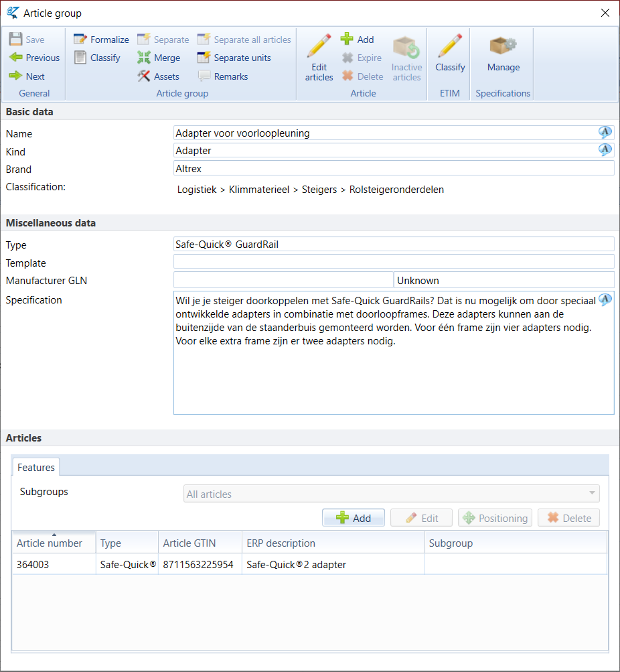Click Separate units in toolbar

[x=234, y=58]
